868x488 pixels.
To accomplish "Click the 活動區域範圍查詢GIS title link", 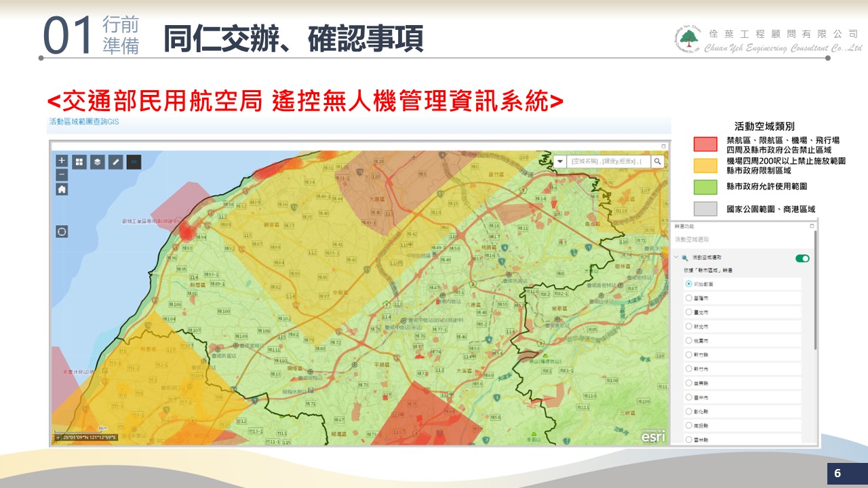I will 84,123.
